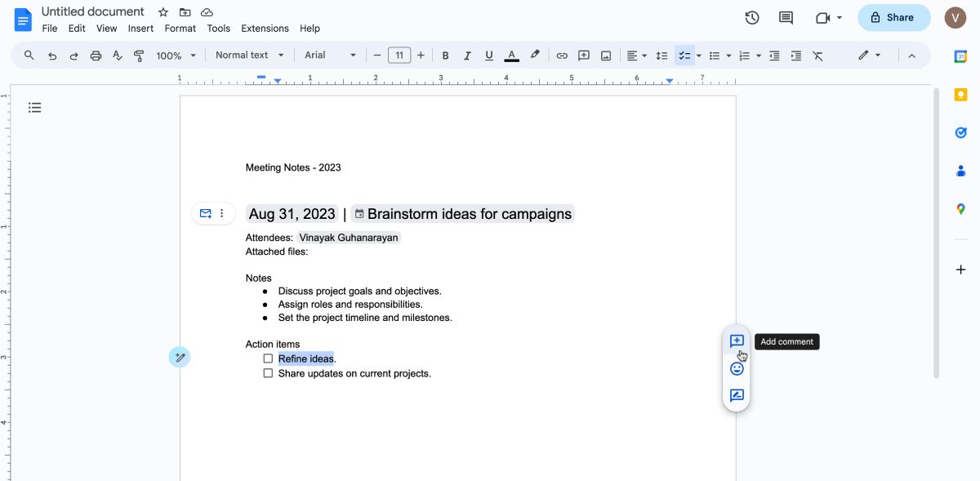
Task: Open the Extensions menu
Action: coord(264,28)
